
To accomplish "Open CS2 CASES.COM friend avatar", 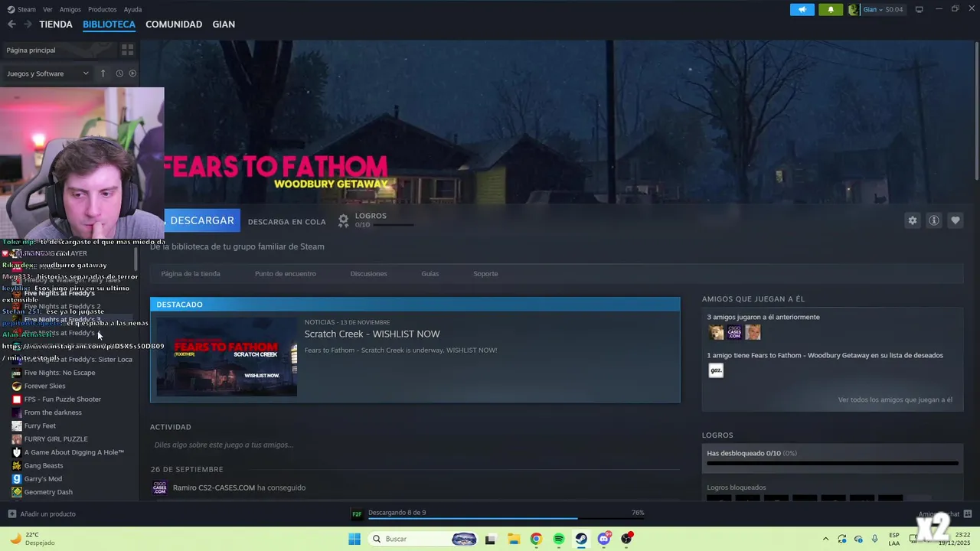I will click(x=734, y=332).
